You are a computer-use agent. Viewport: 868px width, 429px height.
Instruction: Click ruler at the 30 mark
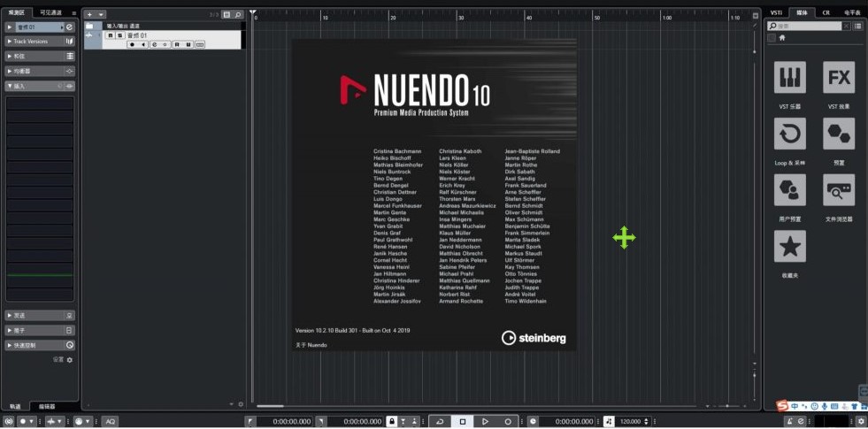[x=461, y=18]
